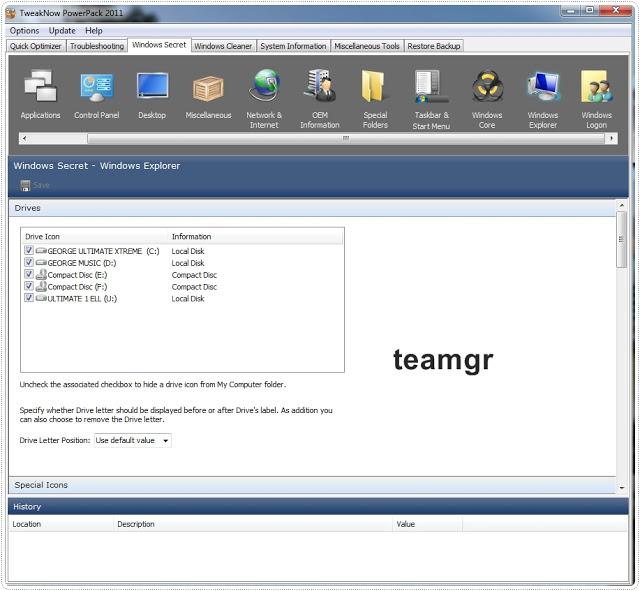Switch to the Quick Optimizer tab

[x=36, y=46]
